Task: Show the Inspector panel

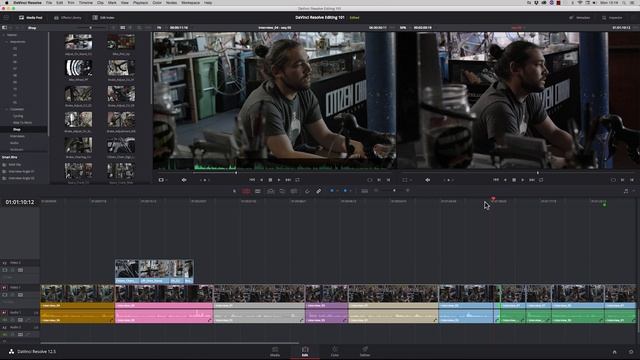Action: point(612,18)
